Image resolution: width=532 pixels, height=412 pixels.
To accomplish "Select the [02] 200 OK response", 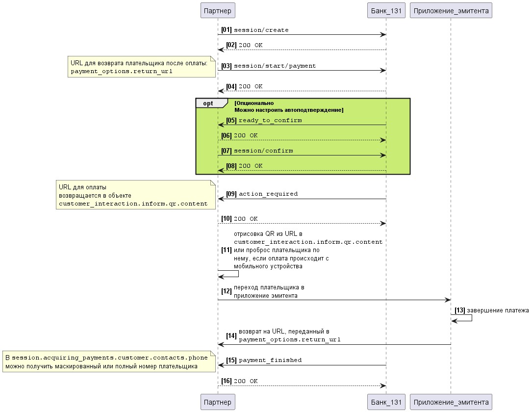I will 244,45.
